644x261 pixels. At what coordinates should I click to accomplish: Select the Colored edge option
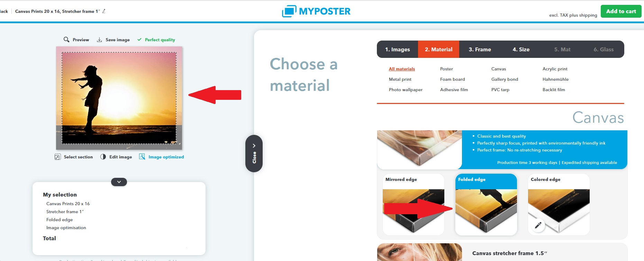(559, 205)
